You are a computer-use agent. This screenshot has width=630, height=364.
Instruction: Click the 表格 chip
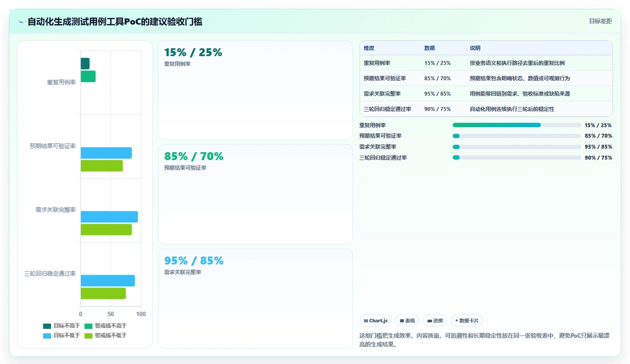(x=407, y=321)
